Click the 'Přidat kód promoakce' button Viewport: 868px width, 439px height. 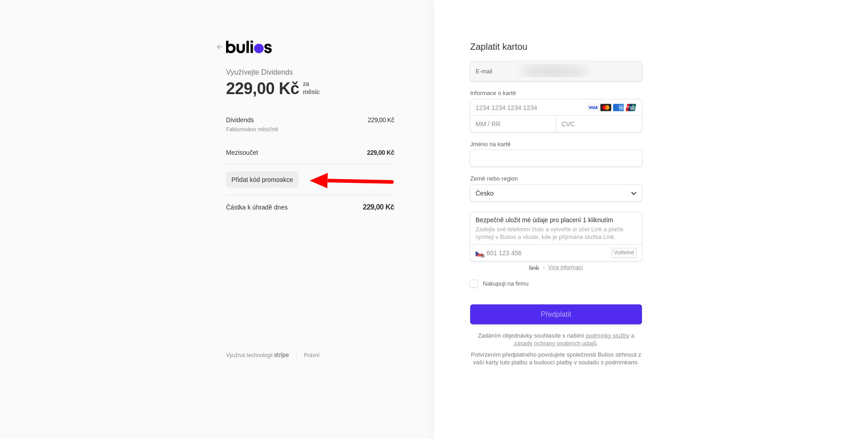point(262,180)
